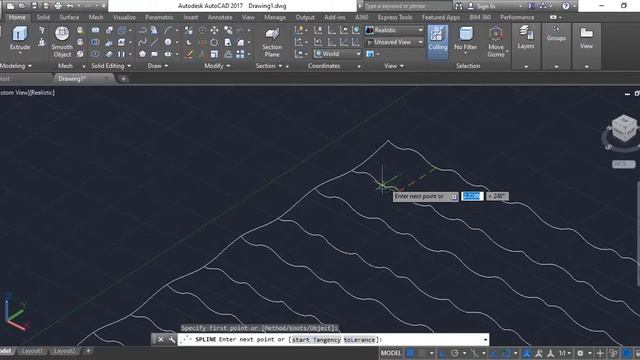Click the Plot printer icon
Image resolution: width=640 pixels, height=360 pixels.
click(x=58, y=6)
